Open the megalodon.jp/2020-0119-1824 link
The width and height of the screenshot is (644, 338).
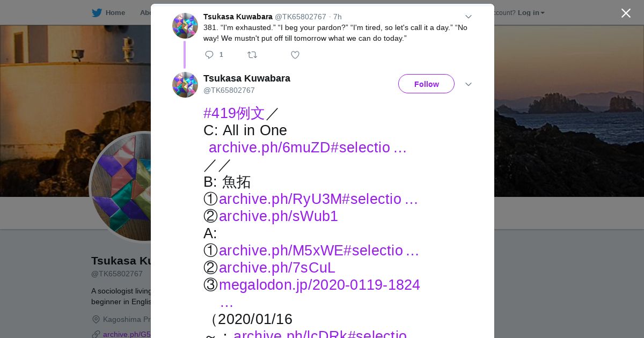pos(319,285)
